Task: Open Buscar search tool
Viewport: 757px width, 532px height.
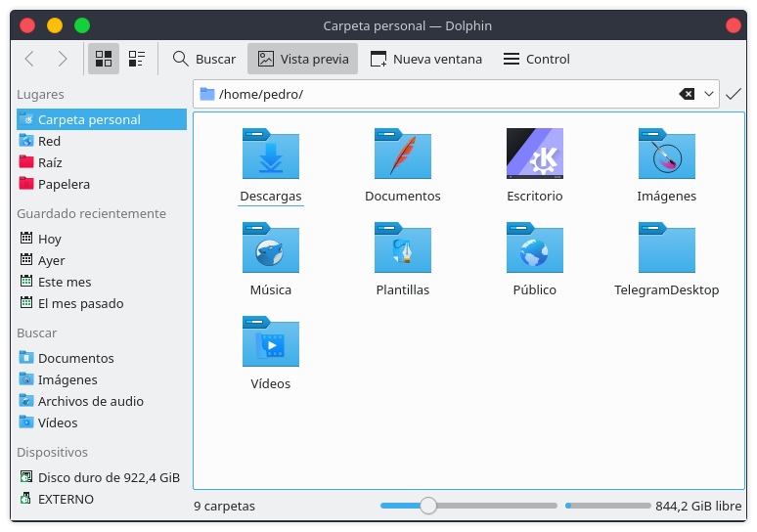Action: (204, 59)
